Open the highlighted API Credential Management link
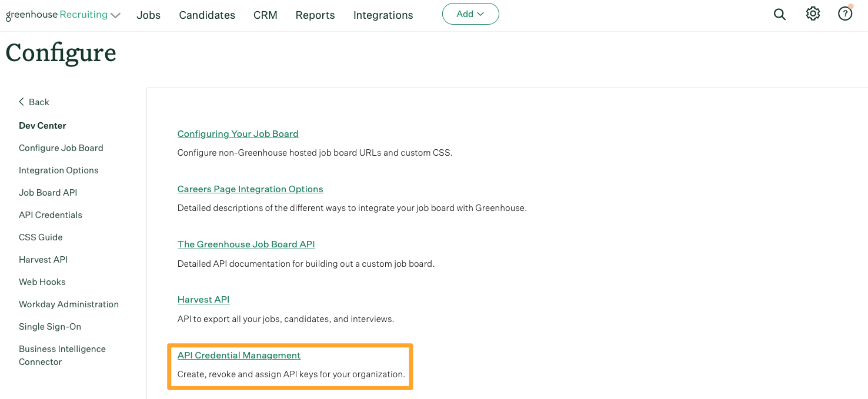The image size is (868, 399). coord(239,355)
